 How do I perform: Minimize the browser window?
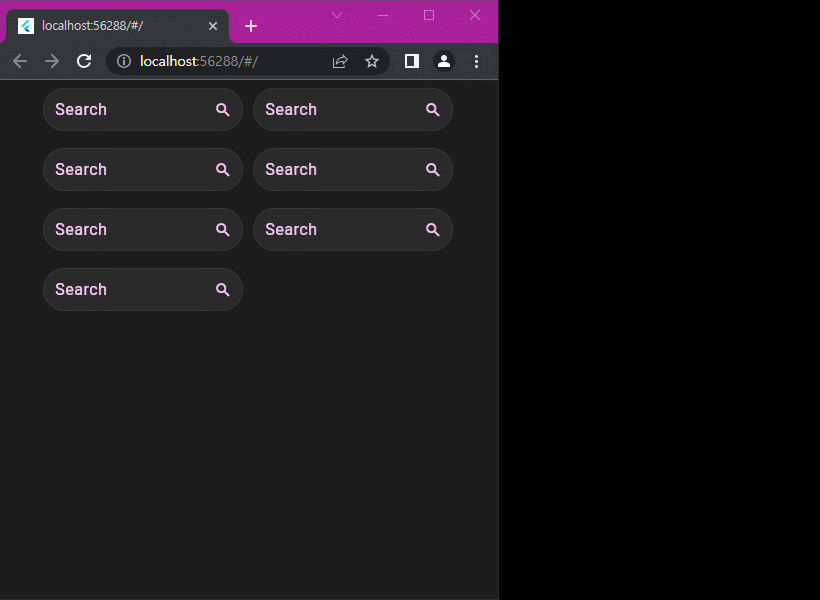click(383, 15)
